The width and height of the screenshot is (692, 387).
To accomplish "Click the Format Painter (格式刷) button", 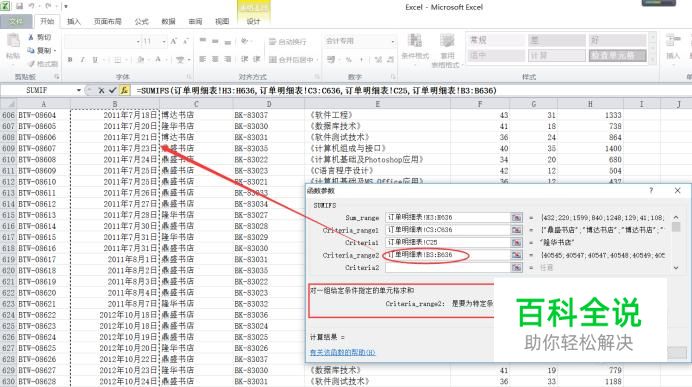I will click(x=42, y=64).
